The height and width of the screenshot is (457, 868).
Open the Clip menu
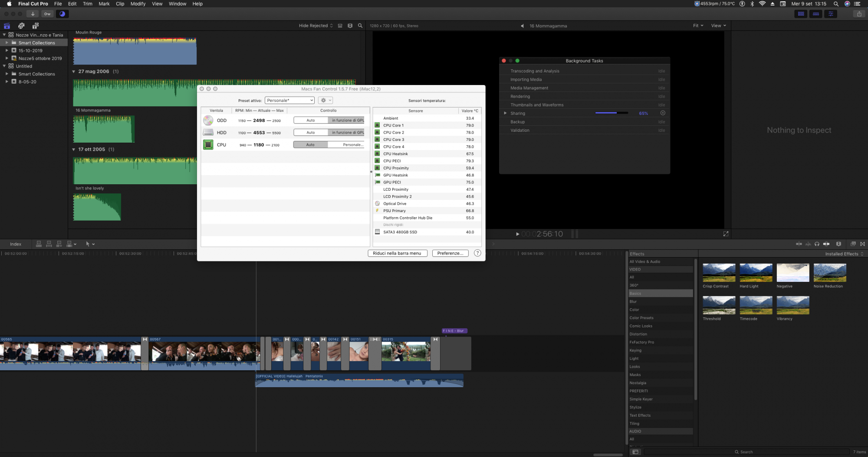[120, 4]
